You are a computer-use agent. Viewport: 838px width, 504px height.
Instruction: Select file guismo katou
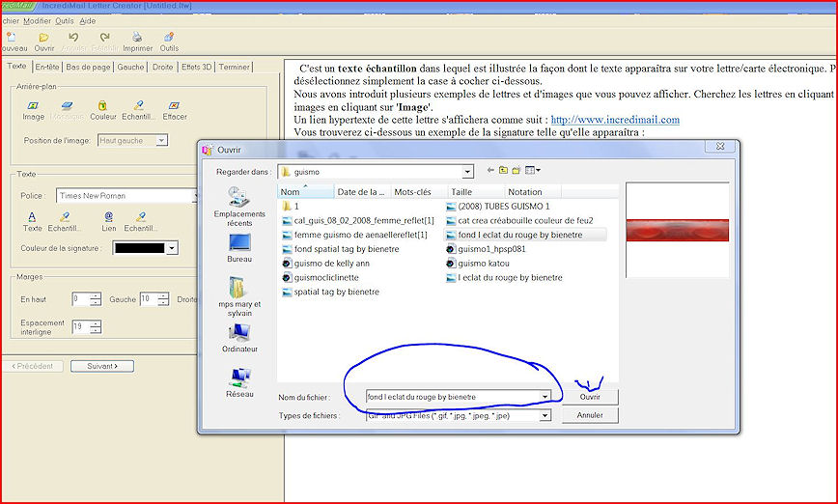(x=477, y=264)
